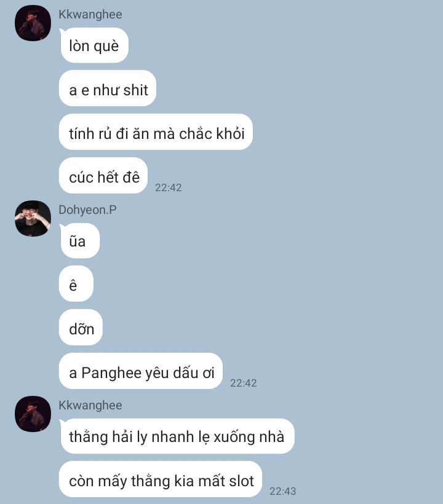
Task: Tap 'a Panghee yêu dấu ơi' message
Action: (141, 371)
